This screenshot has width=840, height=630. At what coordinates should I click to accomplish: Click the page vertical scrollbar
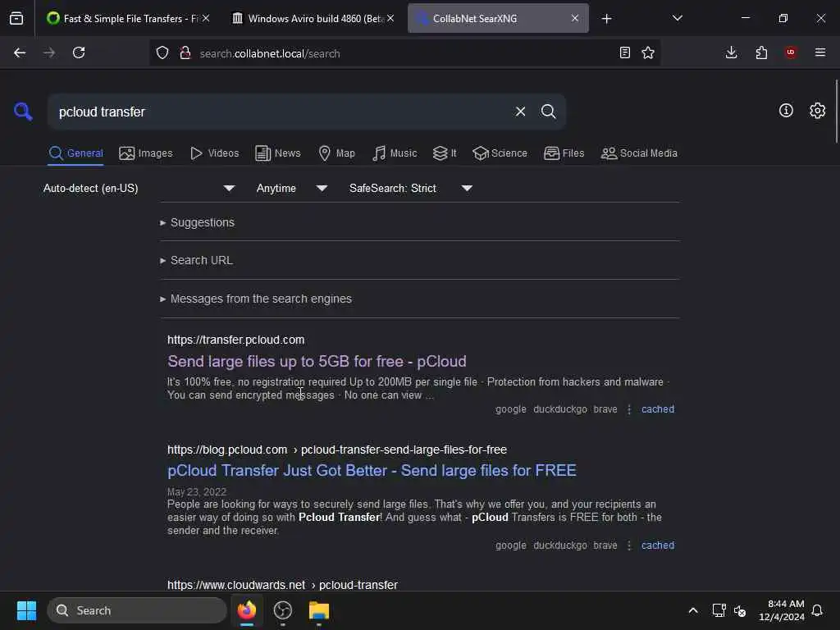pyautogui.click(x=836, y=111)
